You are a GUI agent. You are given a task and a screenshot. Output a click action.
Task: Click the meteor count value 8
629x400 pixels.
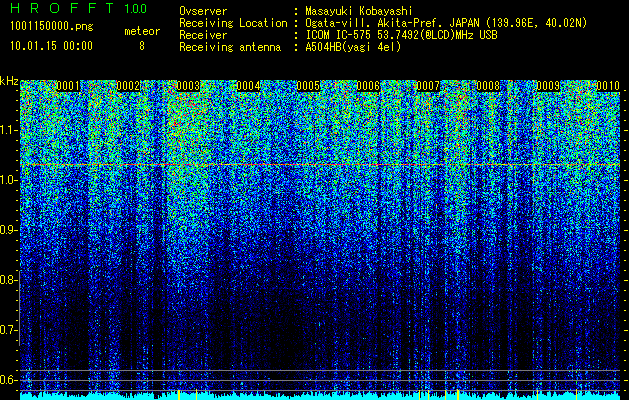[142, 46]
